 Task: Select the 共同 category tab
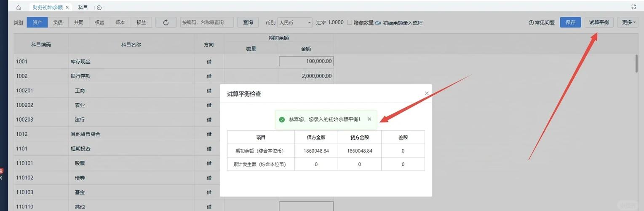coord(78,22)
